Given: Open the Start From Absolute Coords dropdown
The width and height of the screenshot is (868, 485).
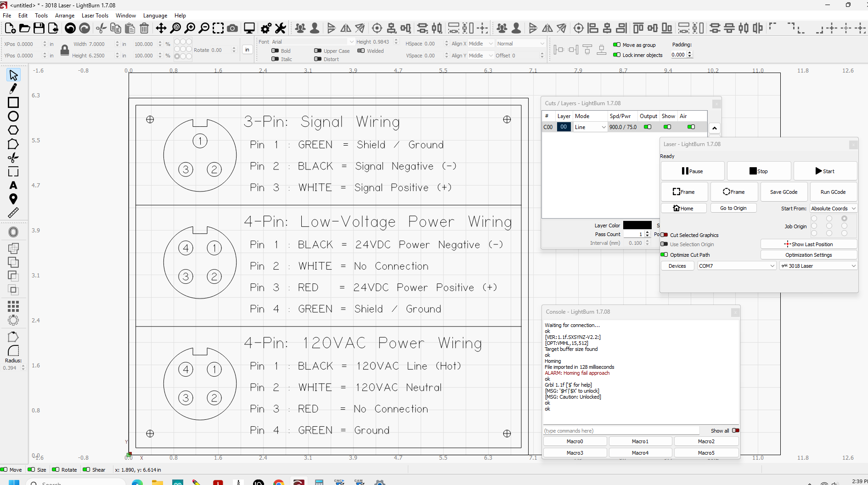Looking at the screenshot, I should tap(833, 209).
